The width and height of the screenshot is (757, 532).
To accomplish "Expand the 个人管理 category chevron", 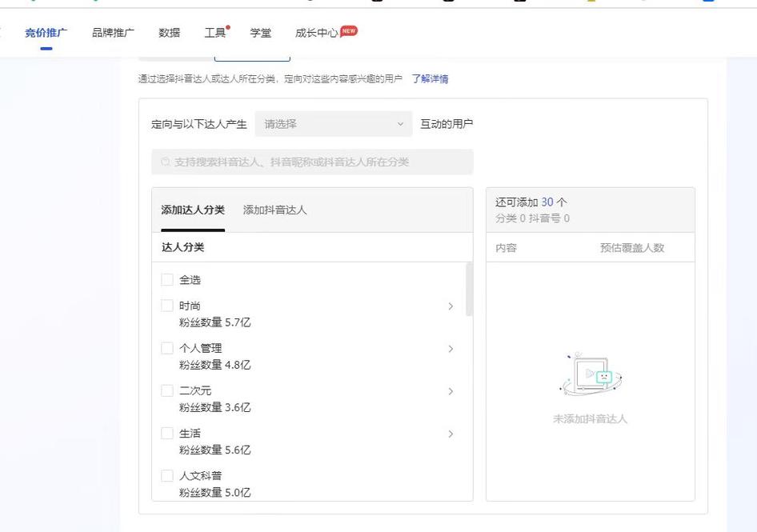I will (451, 349).
